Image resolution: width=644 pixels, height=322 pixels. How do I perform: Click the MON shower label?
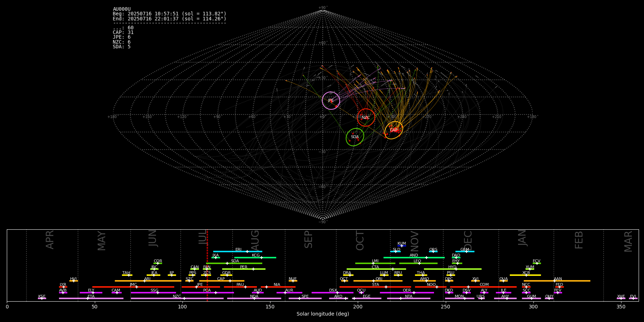(x=459, y=297)
